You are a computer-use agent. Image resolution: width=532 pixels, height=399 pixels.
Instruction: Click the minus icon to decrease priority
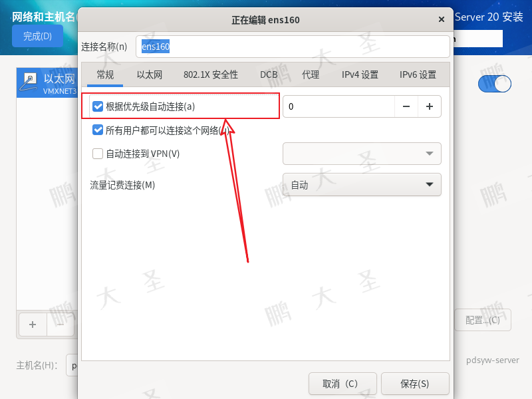coord(406,106)
